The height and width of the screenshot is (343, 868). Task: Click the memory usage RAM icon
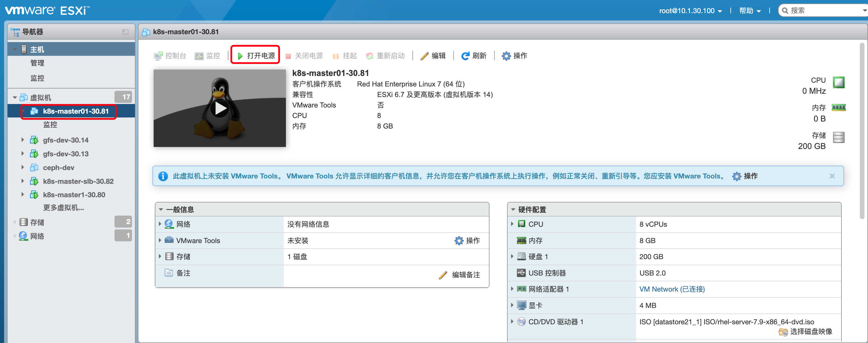[838, 108]
